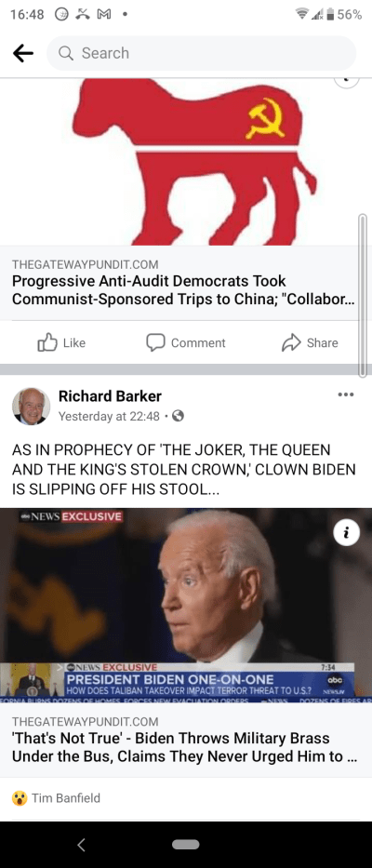Tap the wow reaction emoji icon
This screenshot has height=868, width=372.
20,798
